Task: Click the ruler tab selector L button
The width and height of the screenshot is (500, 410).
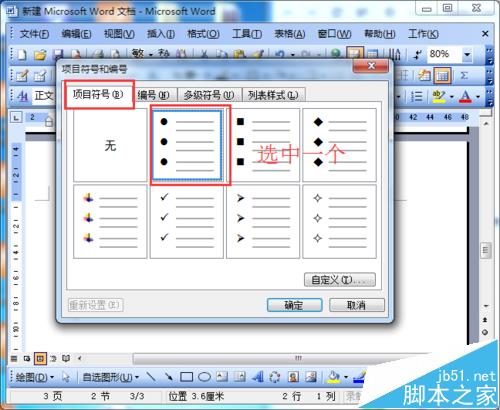Action: [16, 117]
